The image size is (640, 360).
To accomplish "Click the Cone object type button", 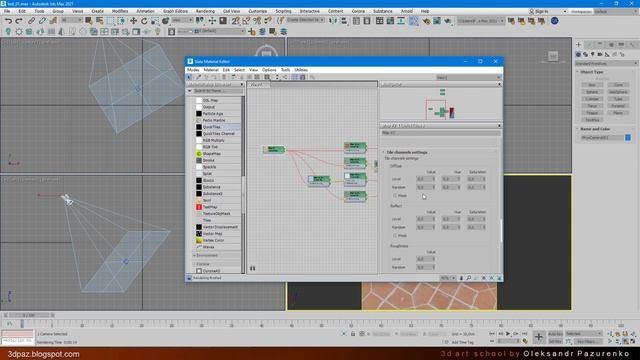I will (x=618, y=85).
